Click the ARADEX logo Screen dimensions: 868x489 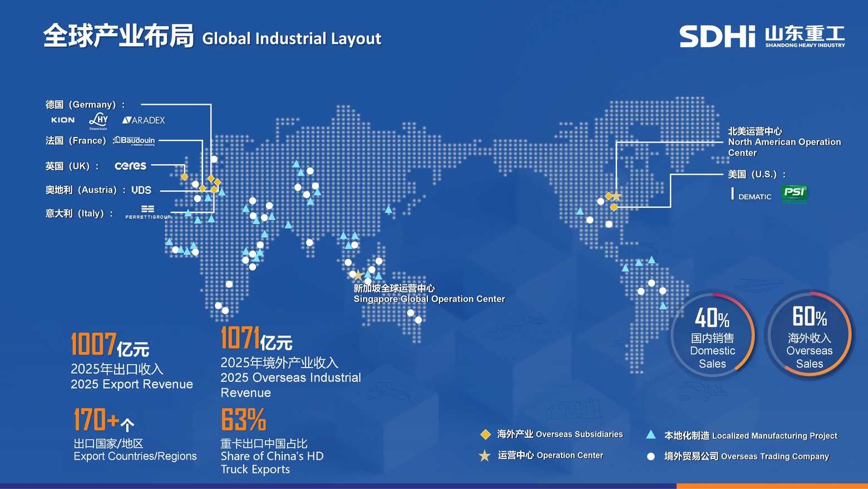(144, 120)
